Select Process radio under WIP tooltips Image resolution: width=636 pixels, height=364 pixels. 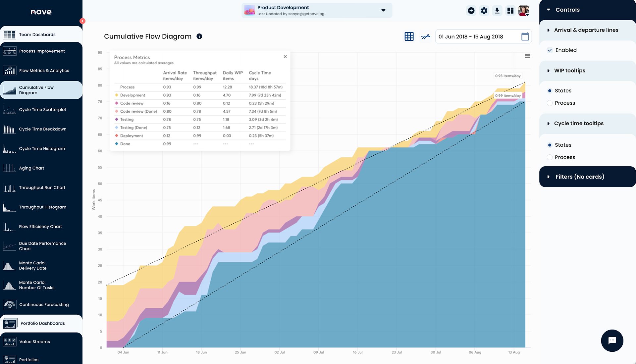click(x=550, y=103)
